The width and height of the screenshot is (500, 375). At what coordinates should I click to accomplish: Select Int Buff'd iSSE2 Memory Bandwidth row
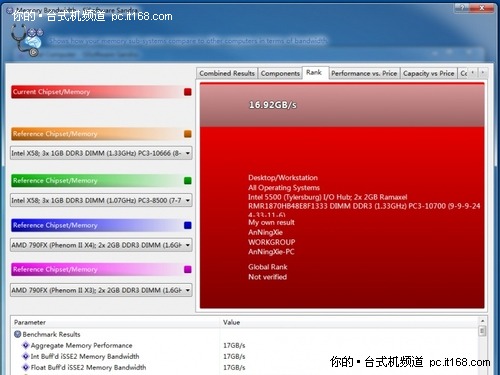click(x=245, y=356)
